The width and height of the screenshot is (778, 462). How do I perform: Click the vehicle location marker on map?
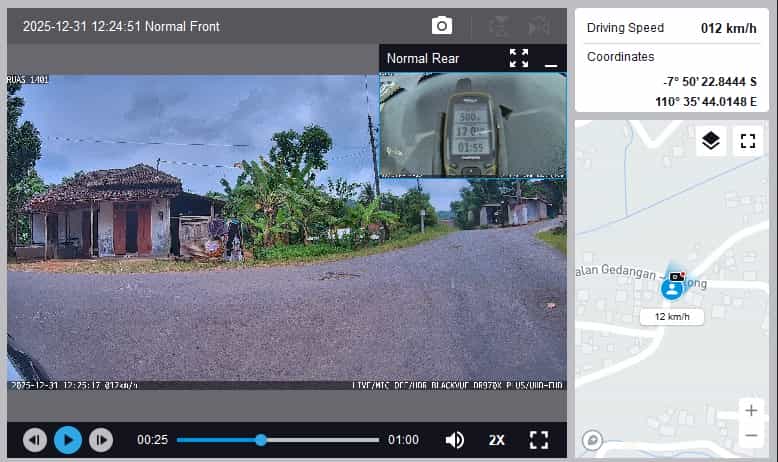(x=672, y=288)
